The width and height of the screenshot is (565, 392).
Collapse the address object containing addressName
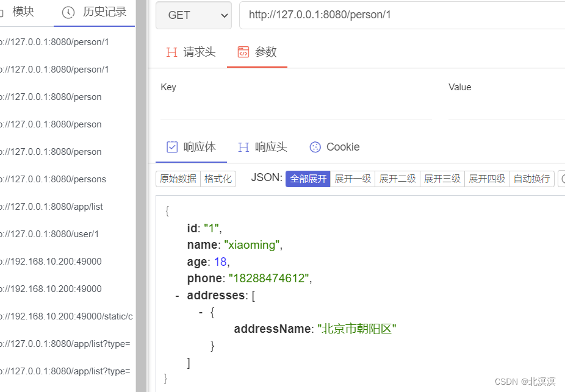tap(200, 312)
